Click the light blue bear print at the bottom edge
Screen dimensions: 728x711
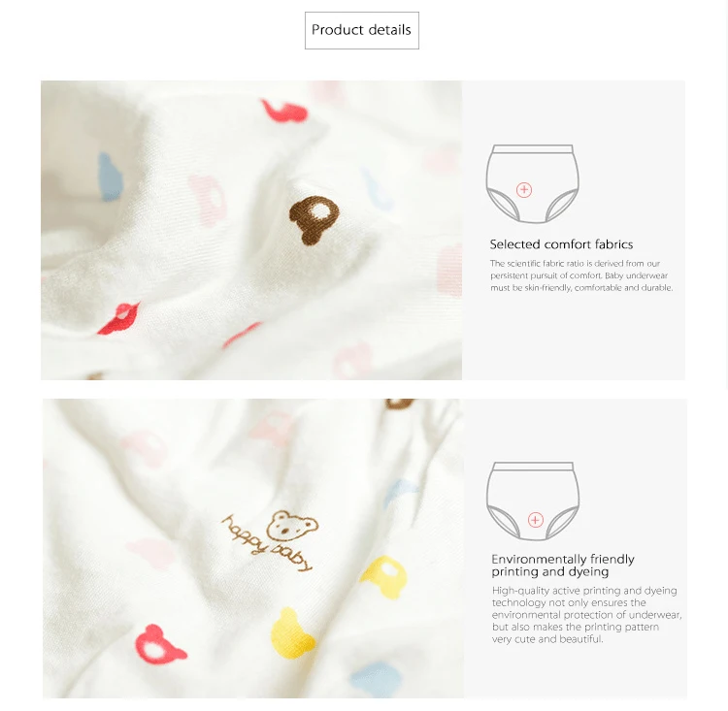(x=375, y=680)
